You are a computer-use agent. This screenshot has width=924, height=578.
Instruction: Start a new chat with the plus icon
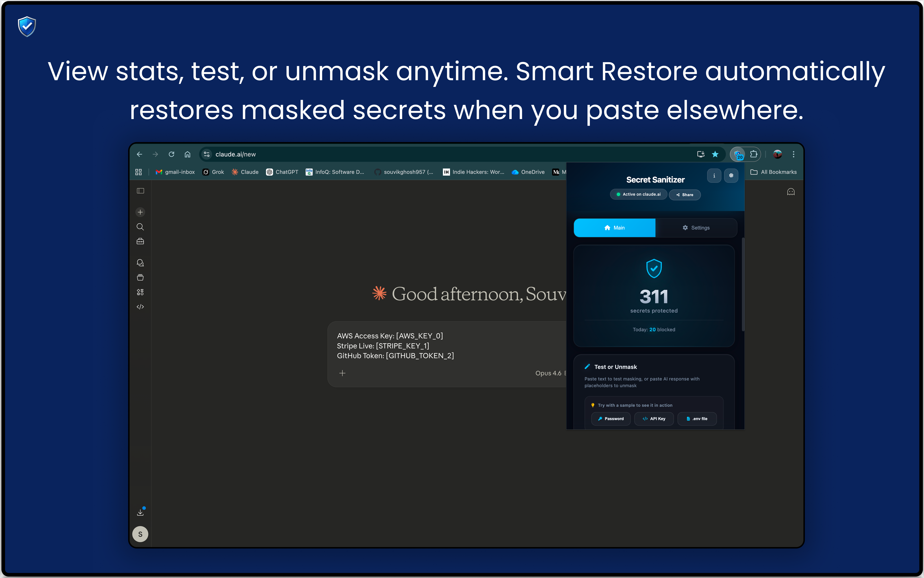coord(140,212)
